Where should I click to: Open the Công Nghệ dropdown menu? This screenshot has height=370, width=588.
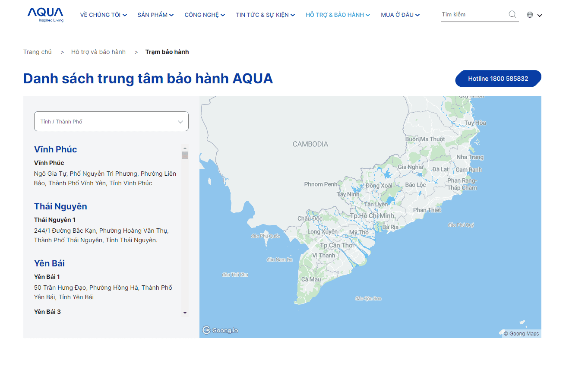[205, 15]
